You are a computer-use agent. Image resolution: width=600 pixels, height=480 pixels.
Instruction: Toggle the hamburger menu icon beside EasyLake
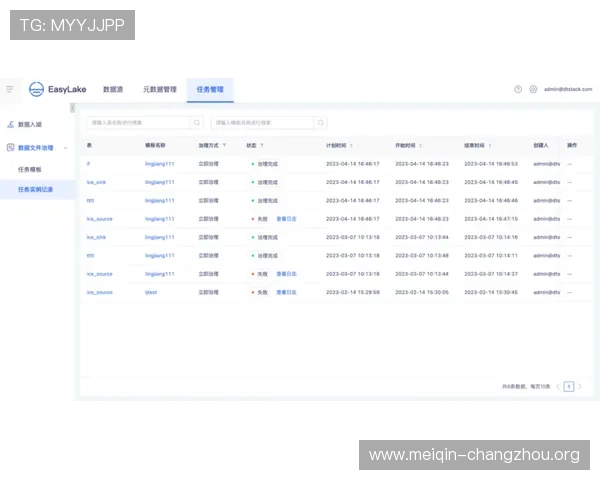pyautogui.click(x=10, y=89)
